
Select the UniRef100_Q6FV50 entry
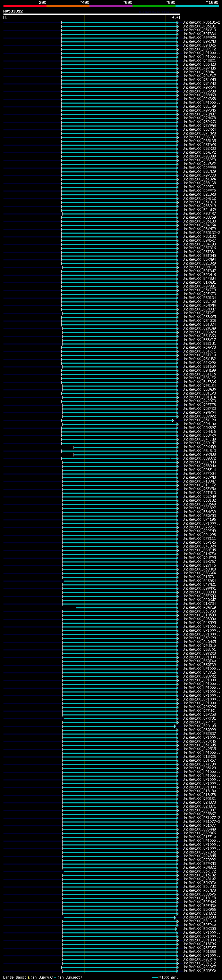(199, 489)
